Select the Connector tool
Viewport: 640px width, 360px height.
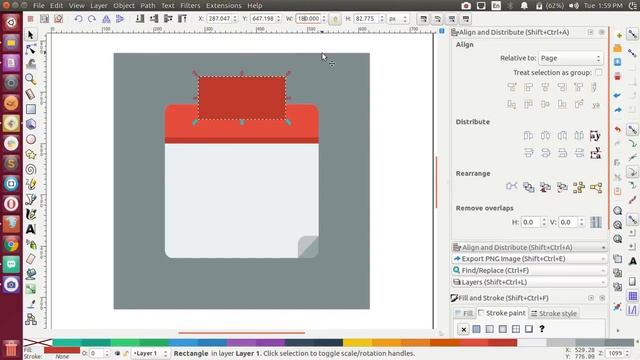tap(31, 319)
